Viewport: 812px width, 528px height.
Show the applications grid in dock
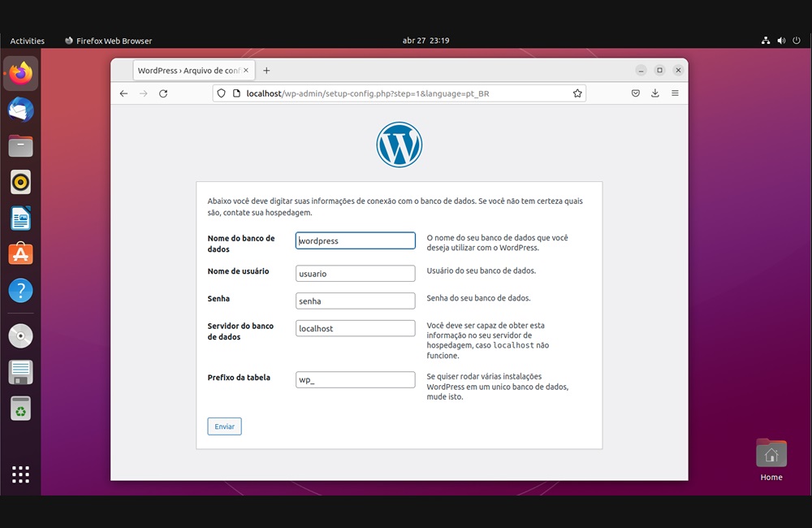pos(21,474)
